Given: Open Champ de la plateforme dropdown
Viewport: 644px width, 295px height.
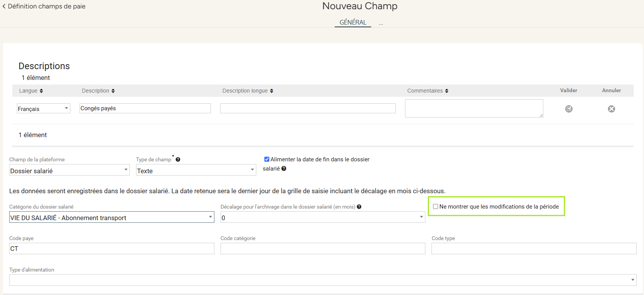Looking at the screenshot, I should [69, 170].
